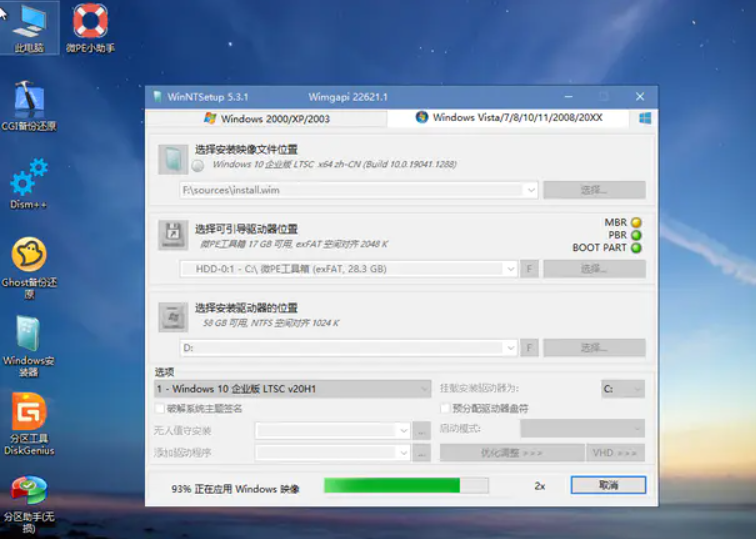Viewport: 756px width, 539px height.
Task: Click the BOOT PART green status light
Action: (636, 248)
